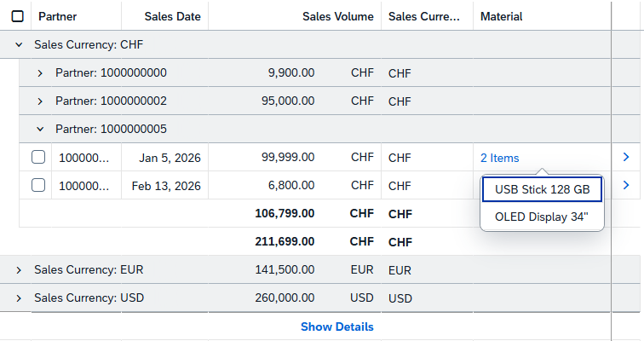The width and height of the screenshot is (644, 341).
Task: Select OLED Display 34" in popover
Action: tap(542, 217)
